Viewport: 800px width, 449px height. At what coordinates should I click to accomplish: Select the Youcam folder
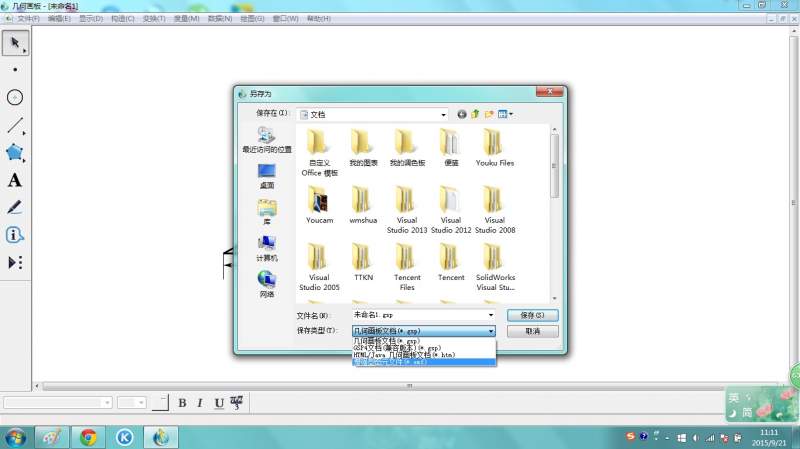[x=319, y=205]
